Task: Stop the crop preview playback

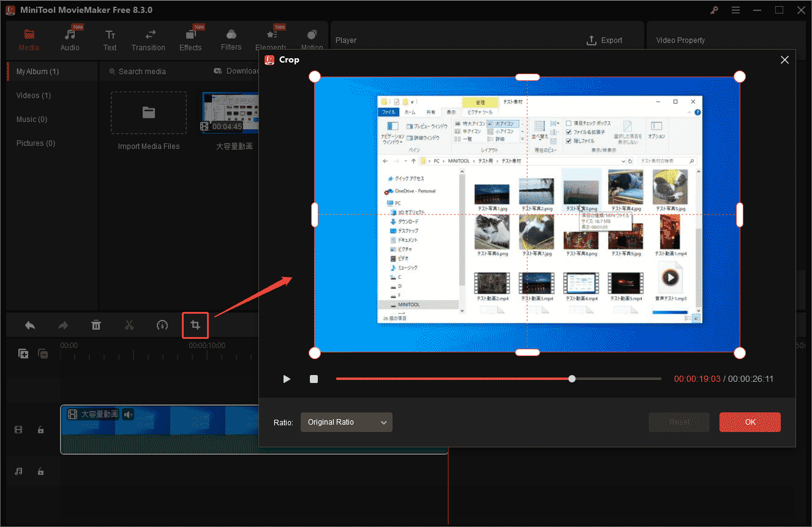Action: tap(314, 379)
